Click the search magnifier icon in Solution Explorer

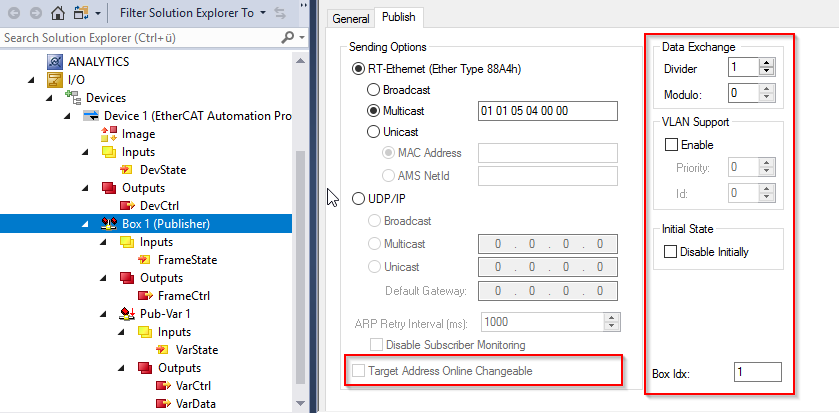tap(288, 37)
